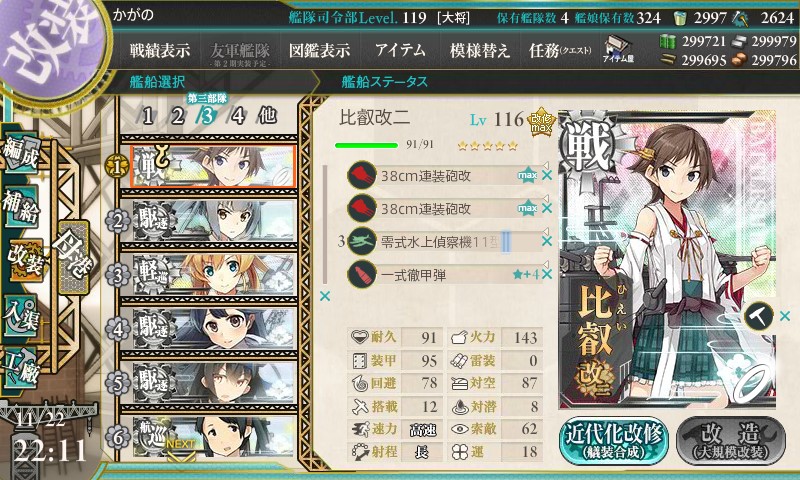Open the 図鑑表示 encyclopedia menu
800x480 pixels.
(319, 50)
